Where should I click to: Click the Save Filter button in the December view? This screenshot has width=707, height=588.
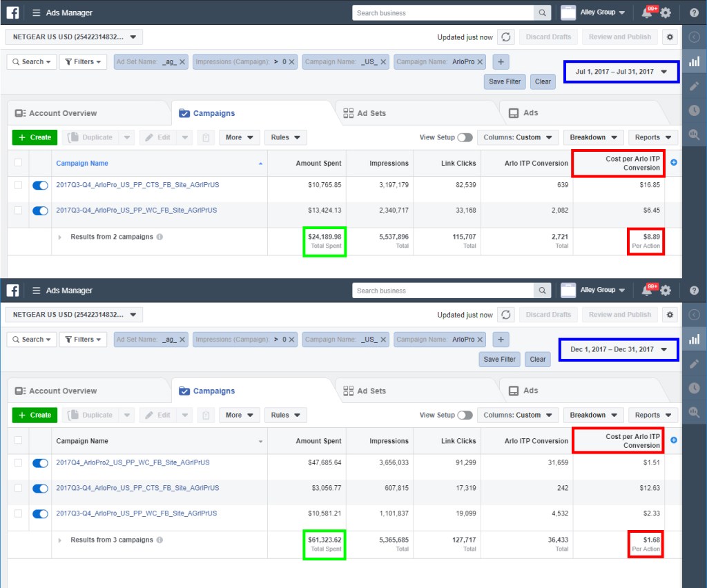[499, 360]
